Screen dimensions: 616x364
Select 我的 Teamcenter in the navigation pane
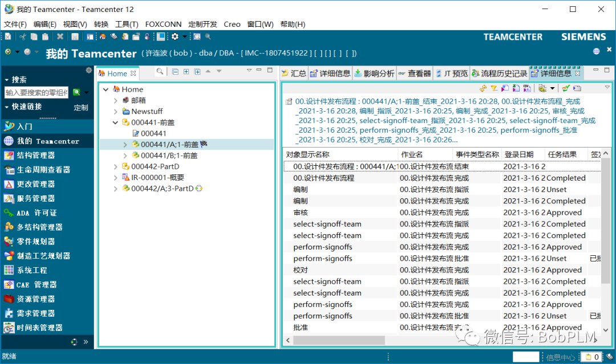[47, 141]
